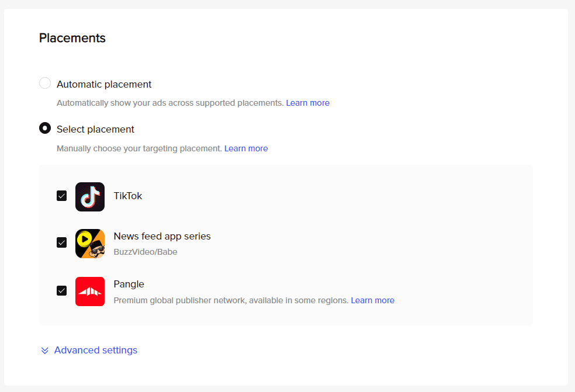Select the Select placement radio button

click(45, 128)
